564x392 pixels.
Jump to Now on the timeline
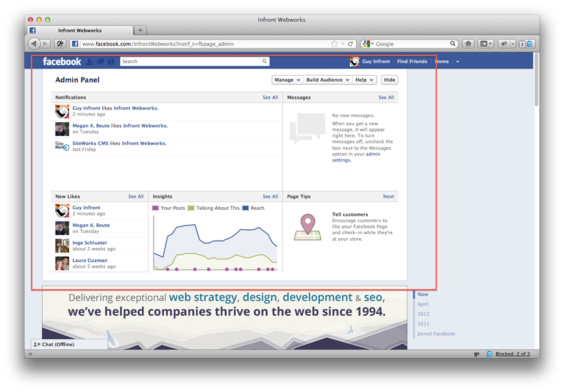coord(422,294)
